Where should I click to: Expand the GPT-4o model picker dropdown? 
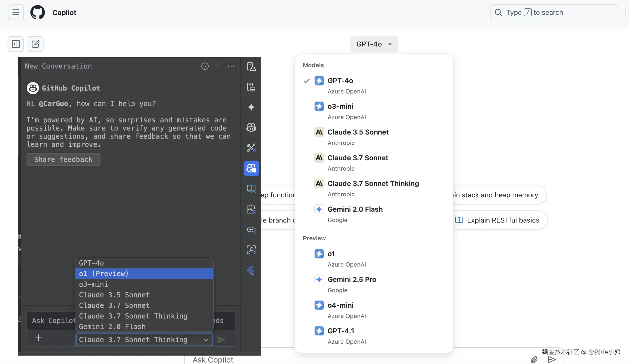coord(374,44)
